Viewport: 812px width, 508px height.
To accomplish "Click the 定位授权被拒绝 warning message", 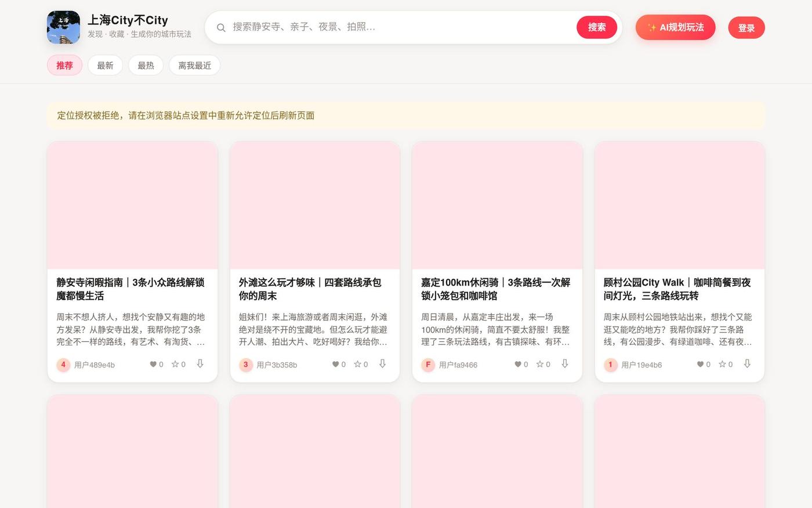I will 406,116.
